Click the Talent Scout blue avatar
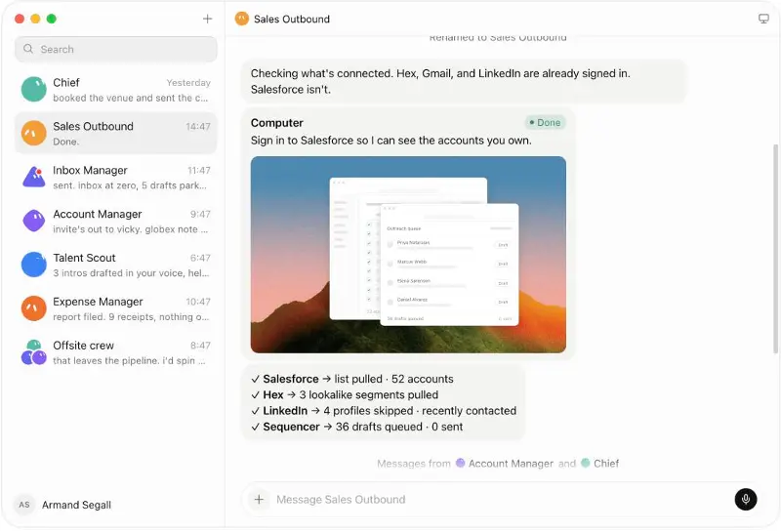 pyautogui.click(x=34, y=265)
